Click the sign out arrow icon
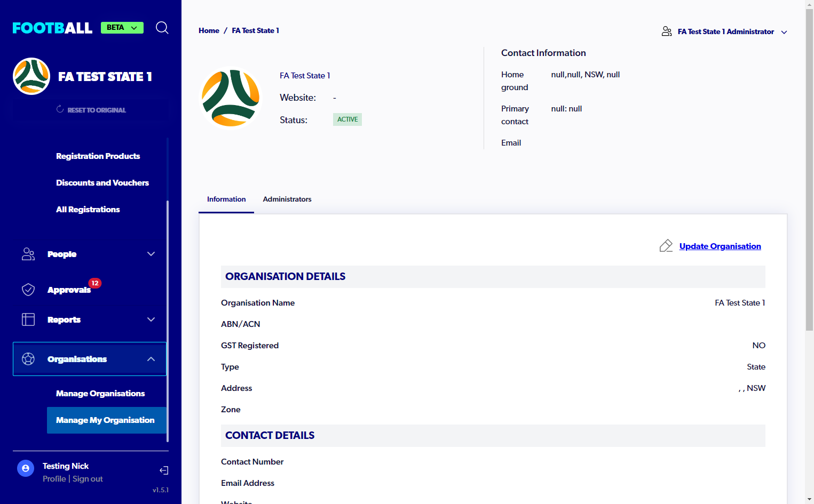The image size is (814, 504). (164, 470)
